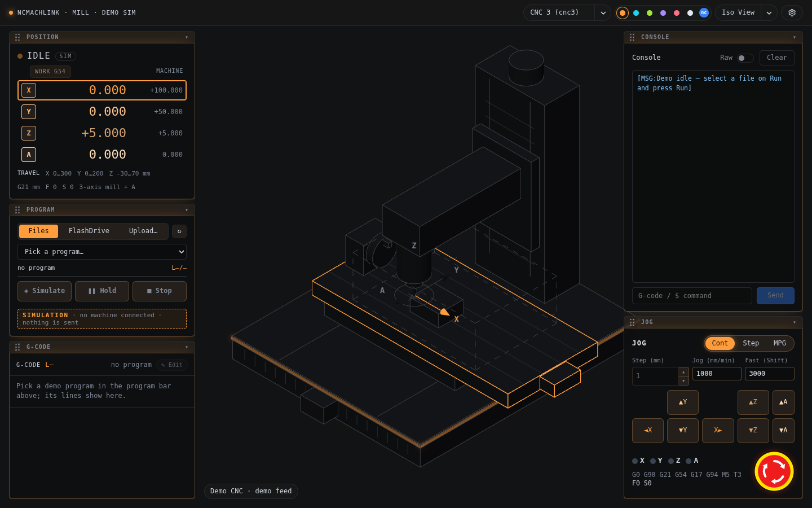This screenshot has width=812, height=508.
Task: Select the Z axis label in Position
Action: tap(29, 133)
